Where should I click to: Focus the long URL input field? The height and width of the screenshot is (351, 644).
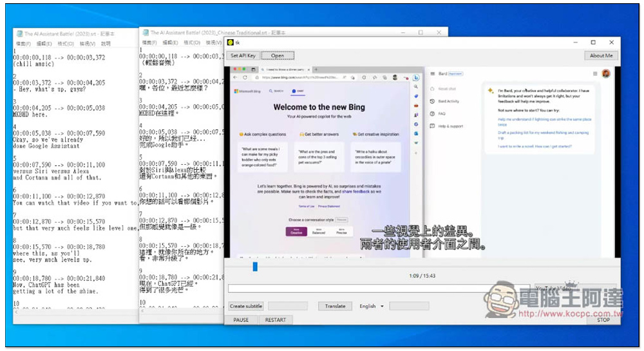pyautogui.click(x=379, y=289)
